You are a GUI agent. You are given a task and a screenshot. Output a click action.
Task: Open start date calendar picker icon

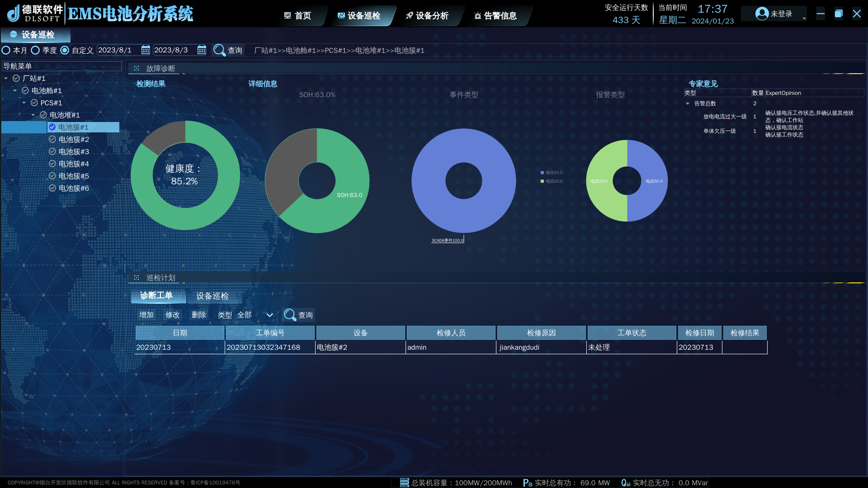[146, 50]
